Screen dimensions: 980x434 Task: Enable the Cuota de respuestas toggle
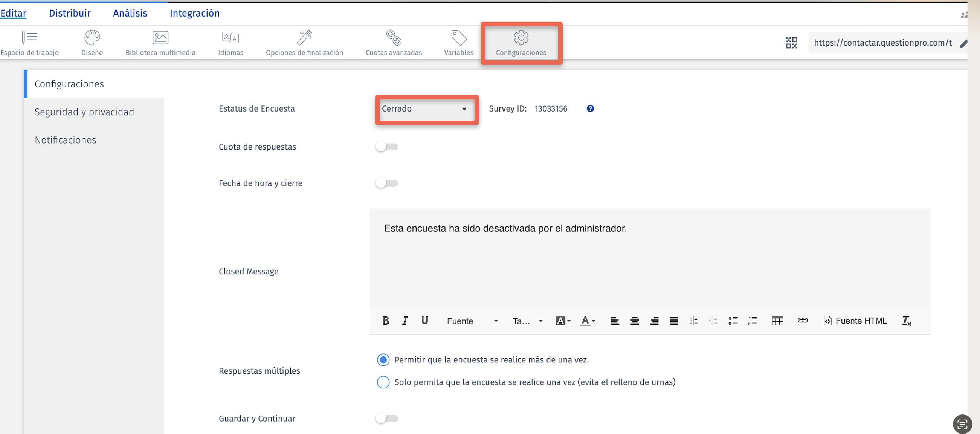coord(386,146)
